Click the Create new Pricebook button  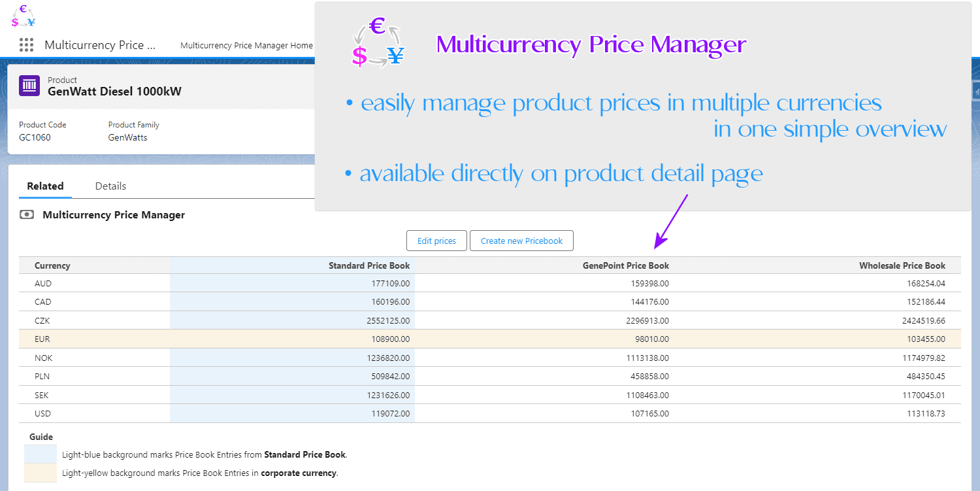[521, 241]
